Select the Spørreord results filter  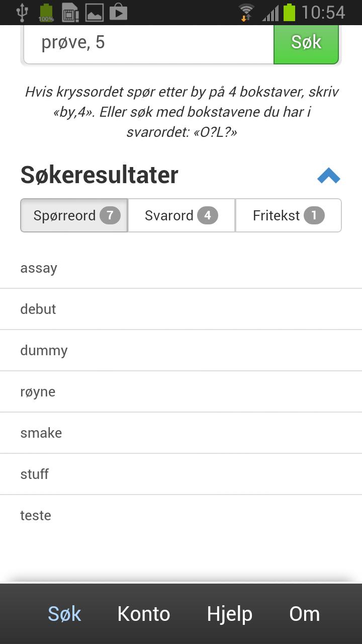pos(74,215)
